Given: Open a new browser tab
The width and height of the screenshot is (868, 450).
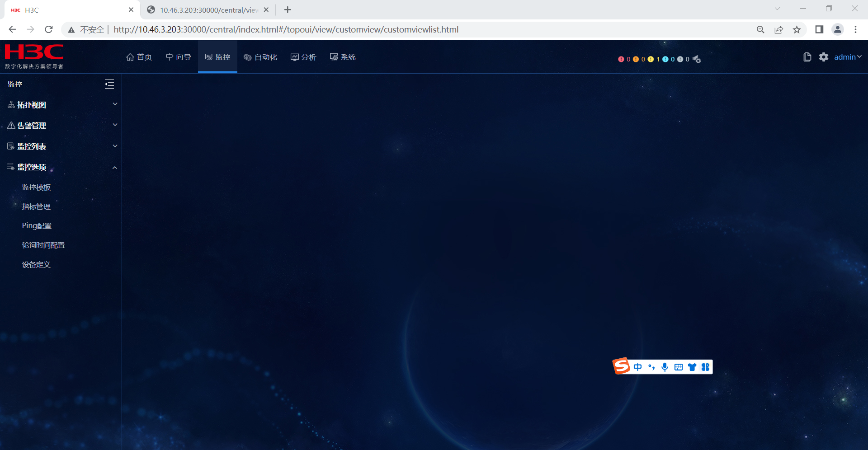Looking at the screenshot, I should (x=288, y=9).
